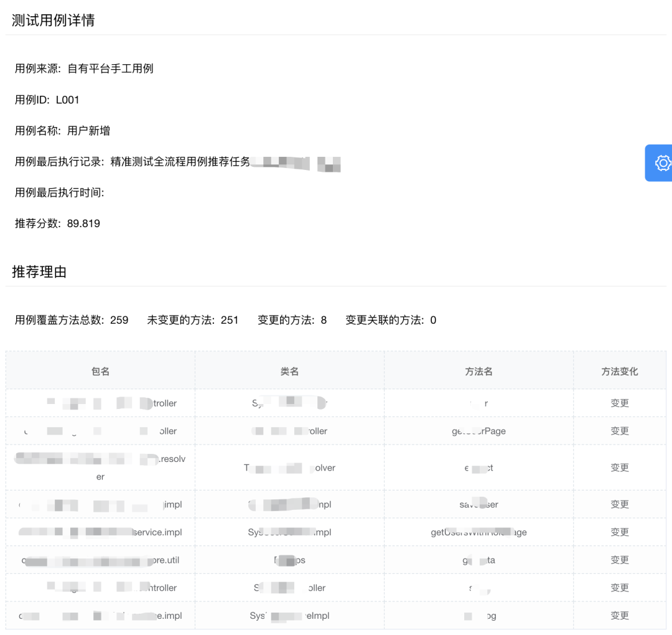672x635 pixels.
Task: Select the getUsersWithRolePage method row
Action: pos(477,532)
